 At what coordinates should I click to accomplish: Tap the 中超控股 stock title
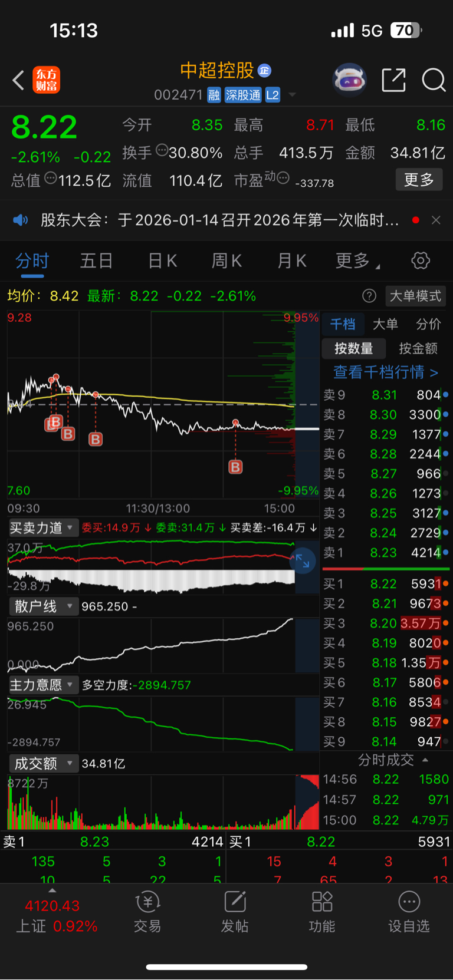coord(217,71)
